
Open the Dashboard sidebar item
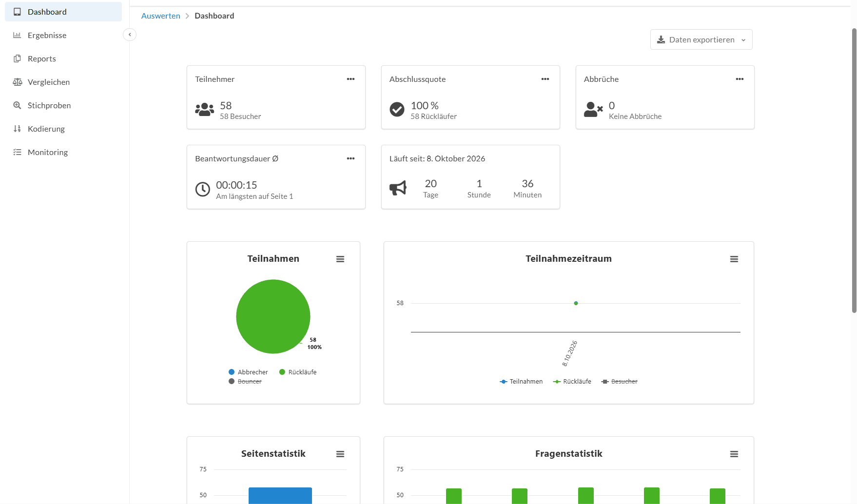[63, 12]
